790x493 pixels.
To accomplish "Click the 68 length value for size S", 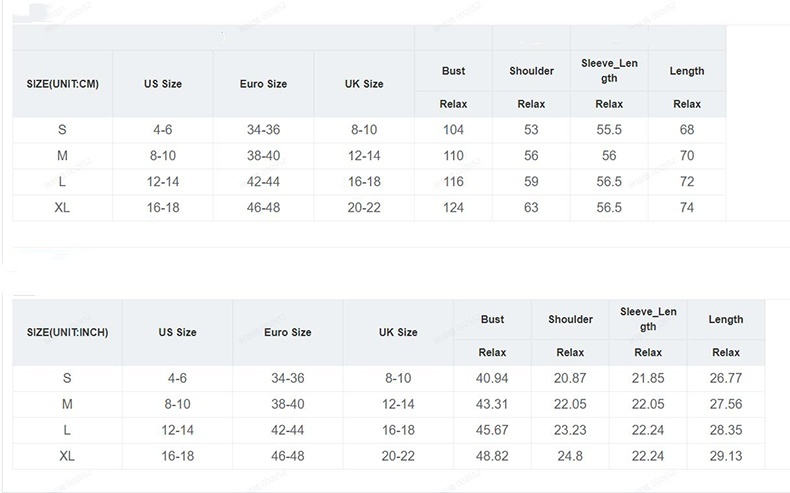I will [687, 130].
